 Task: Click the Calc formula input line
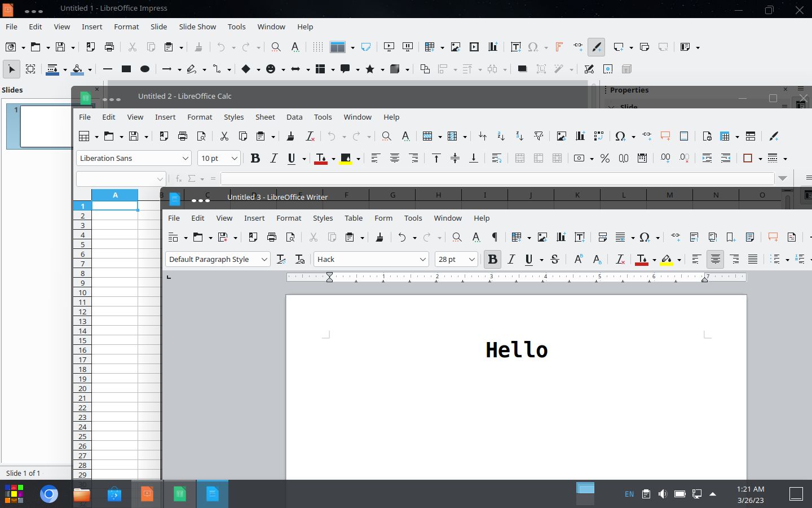[x=497, y=178]
